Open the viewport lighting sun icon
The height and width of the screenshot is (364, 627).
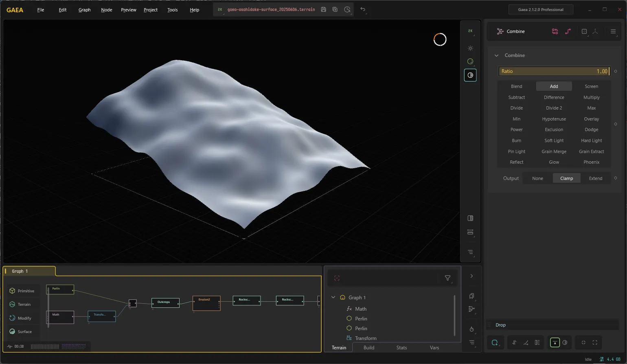pos(470,48)
